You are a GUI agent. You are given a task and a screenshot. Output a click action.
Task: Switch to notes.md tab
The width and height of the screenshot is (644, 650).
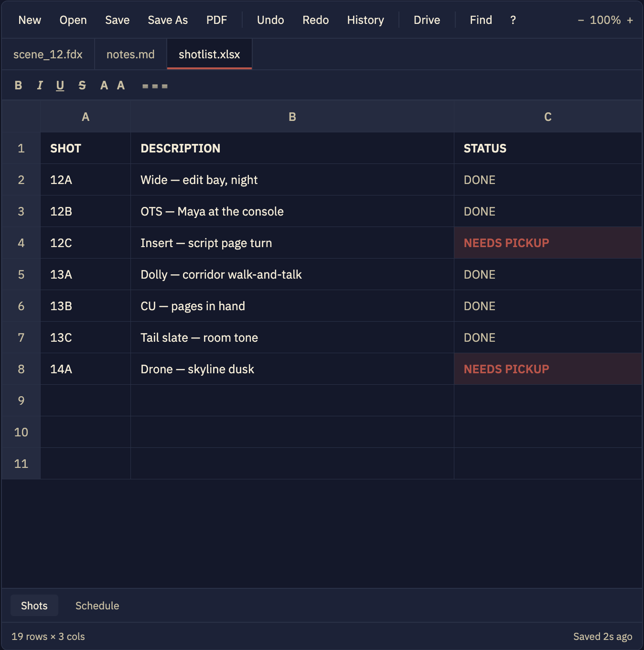click(130, 54)
